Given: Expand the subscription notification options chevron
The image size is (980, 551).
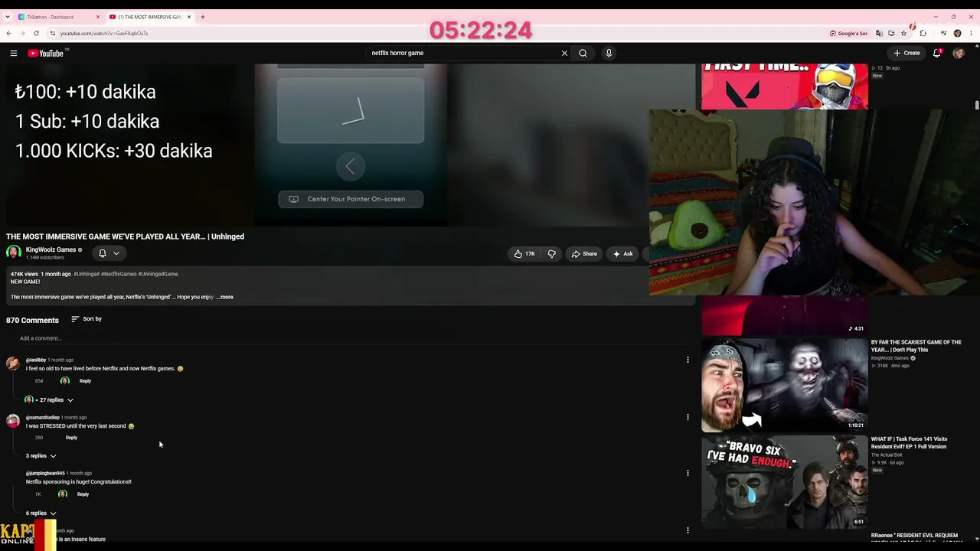Looking at the screenshot, I should [x=116, y=253].
